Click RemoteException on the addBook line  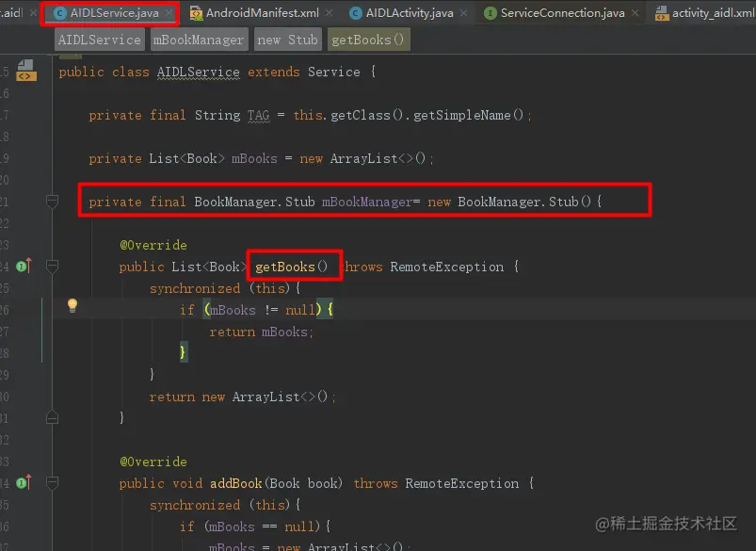462,483
